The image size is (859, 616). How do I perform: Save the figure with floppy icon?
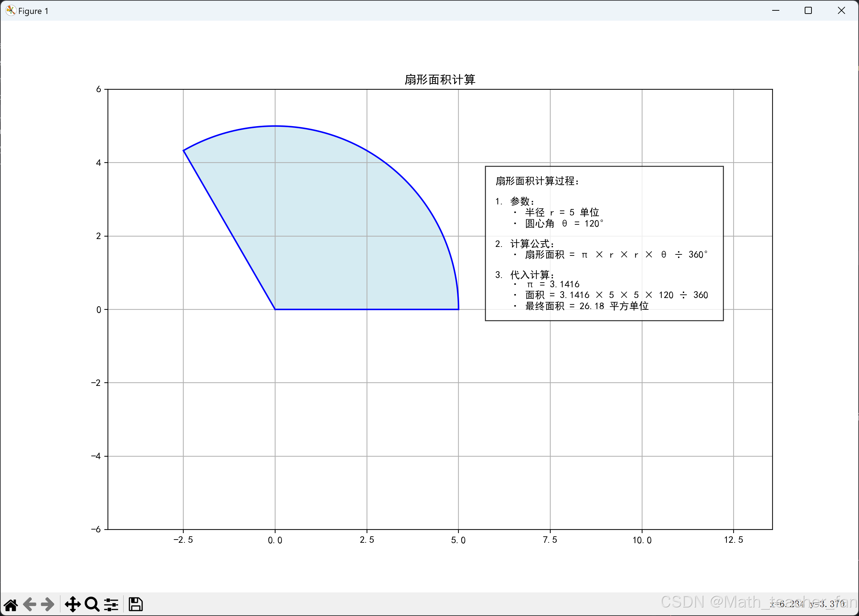(x=135, y=605)
